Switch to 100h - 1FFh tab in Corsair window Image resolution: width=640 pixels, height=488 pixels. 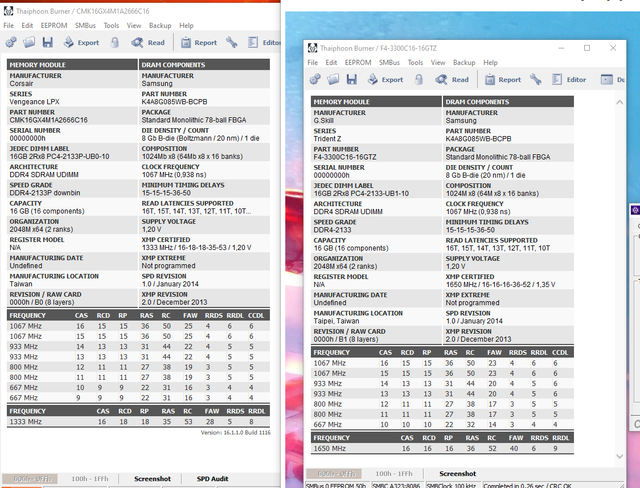pyautogui.click(x=90, y=479)
